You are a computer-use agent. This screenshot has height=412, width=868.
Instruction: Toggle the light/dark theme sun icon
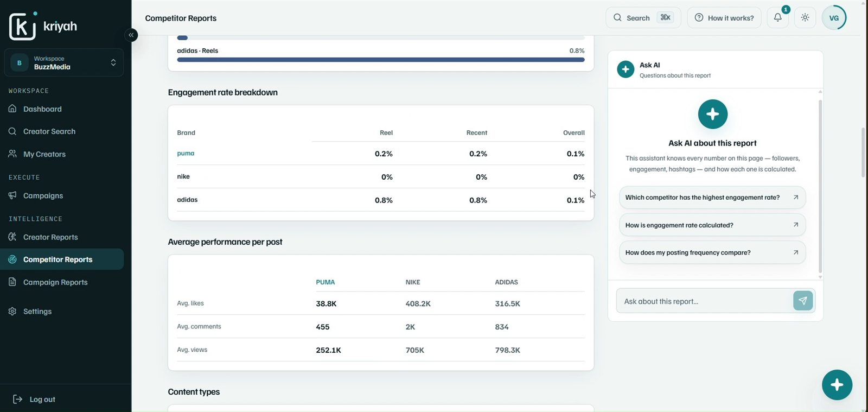tap(805, 17)
